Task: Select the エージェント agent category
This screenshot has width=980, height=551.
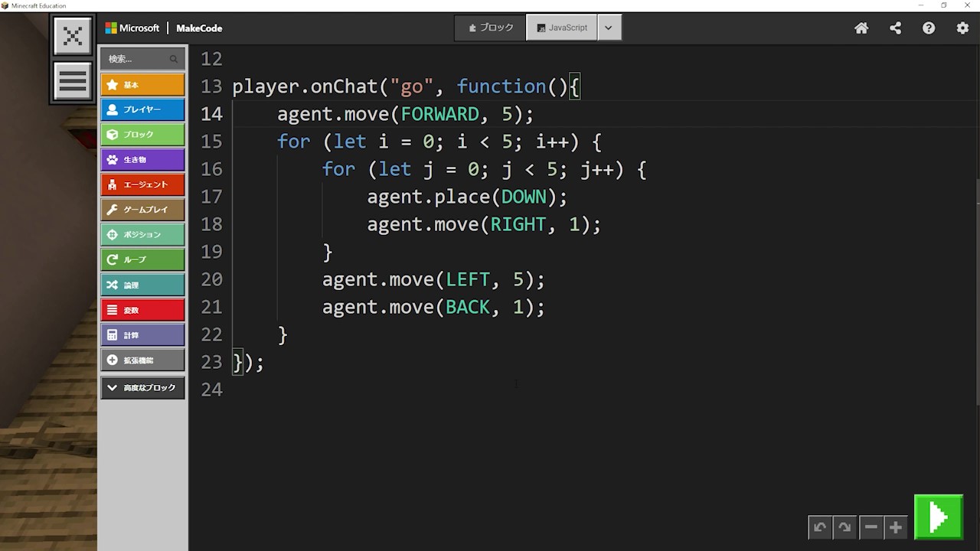Action: point(142,184)
